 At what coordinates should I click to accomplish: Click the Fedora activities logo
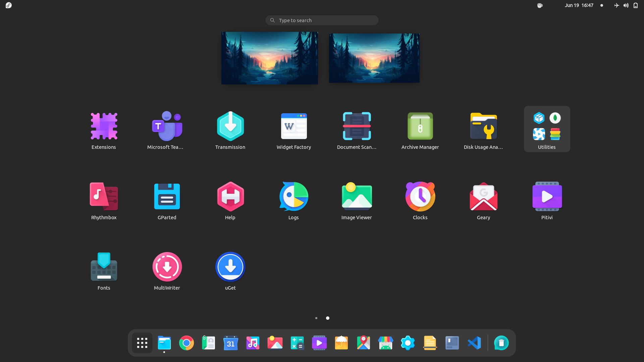(x=9, y=5)
